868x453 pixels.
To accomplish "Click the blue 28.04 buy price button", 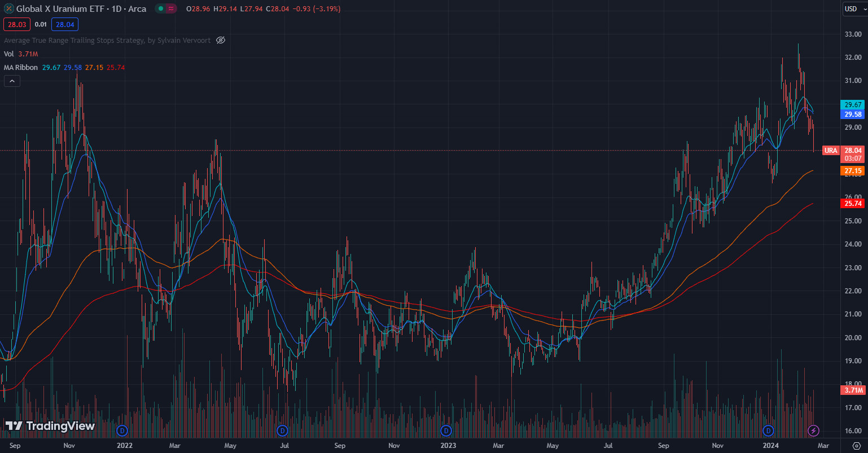I will pyautogui.click(x=65, y=24).
